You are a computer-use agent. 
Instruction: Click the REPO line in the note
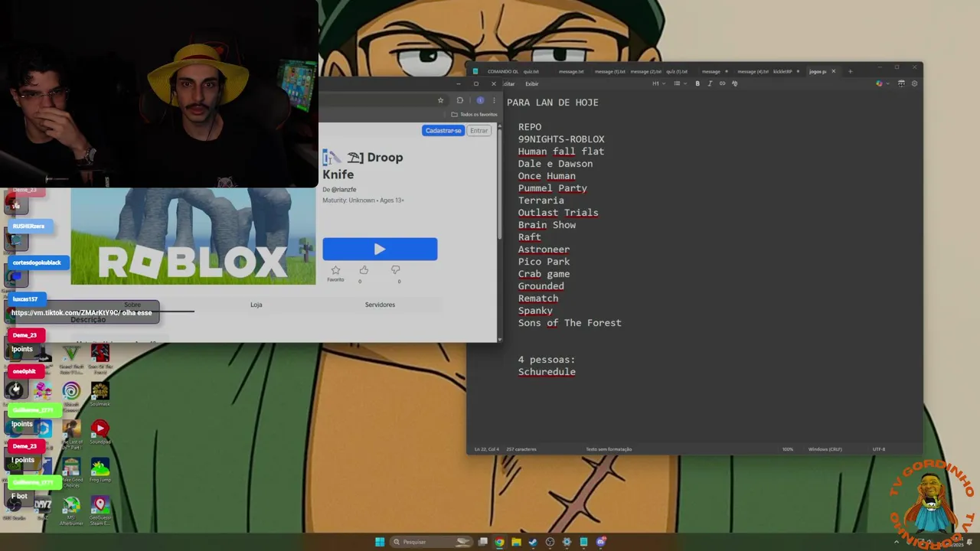click(x=530, y=127)
